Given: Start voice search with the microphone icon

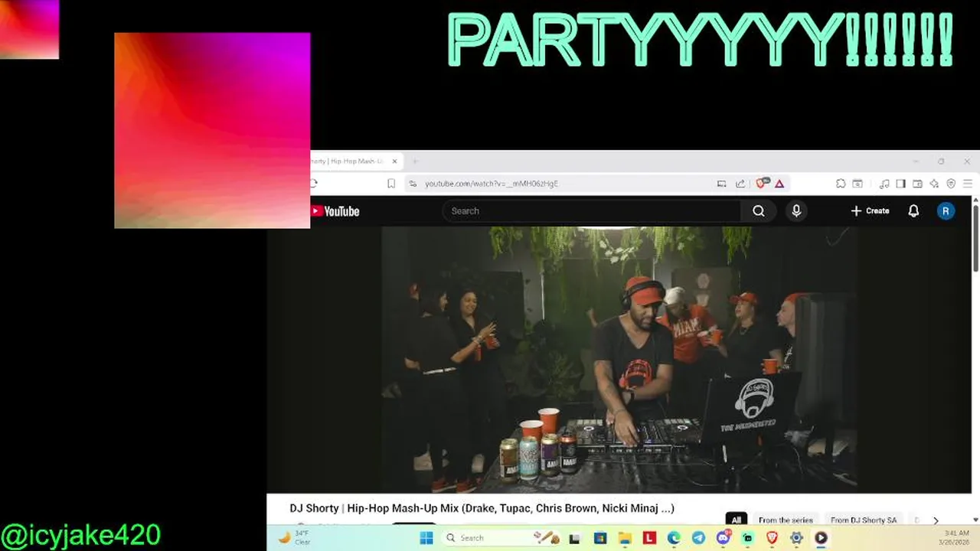Looking at the screenshot, I should point(796,211).
